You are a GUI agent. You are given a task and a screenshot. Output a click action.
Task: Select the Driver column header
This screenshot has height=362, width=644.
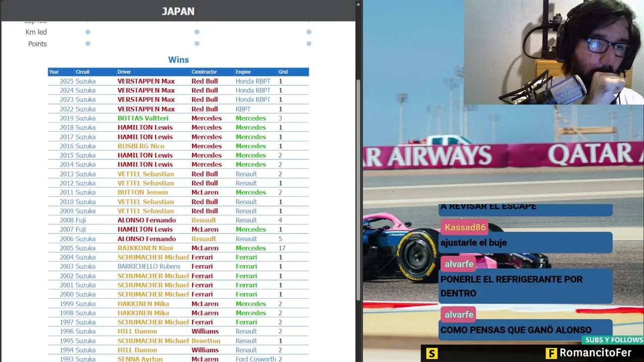pyautogui.click(x=124, y=72)
